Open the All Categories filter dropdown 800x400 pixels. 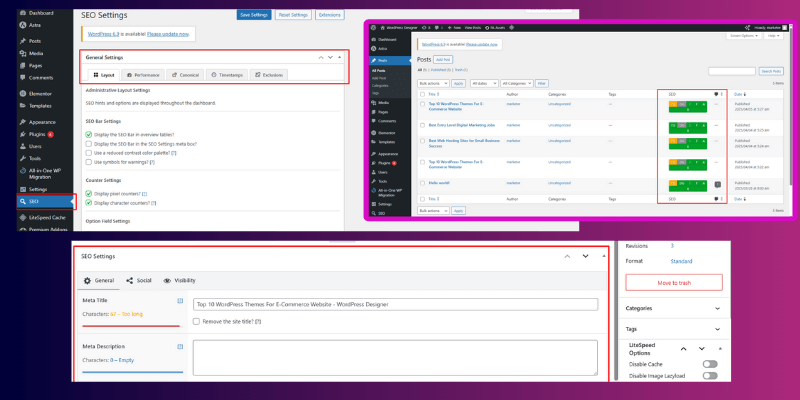514,83
